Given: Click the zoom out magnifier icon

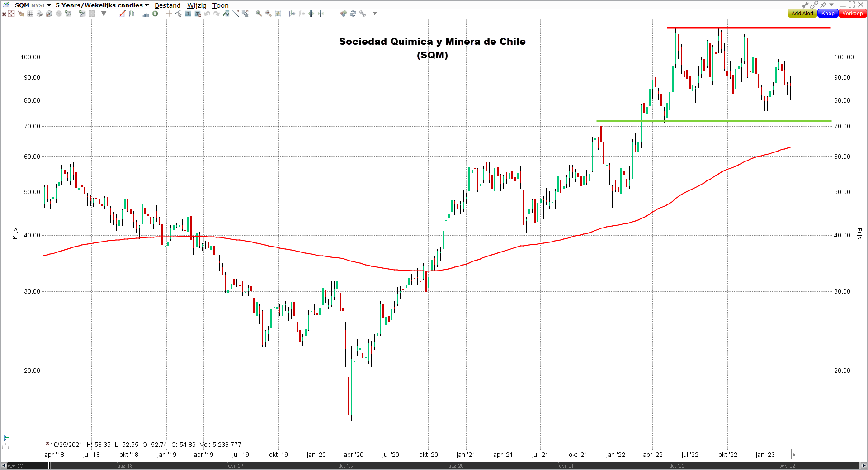Looking at the screenshot, I should [269, 14].
